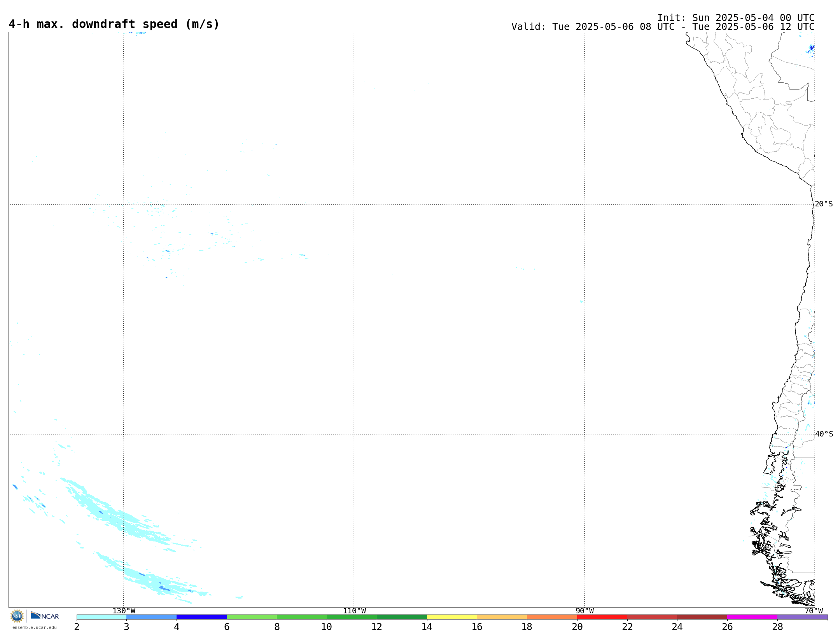Click the 20°S latitude label
Screen dimensions: 840x632
(824, 204)
